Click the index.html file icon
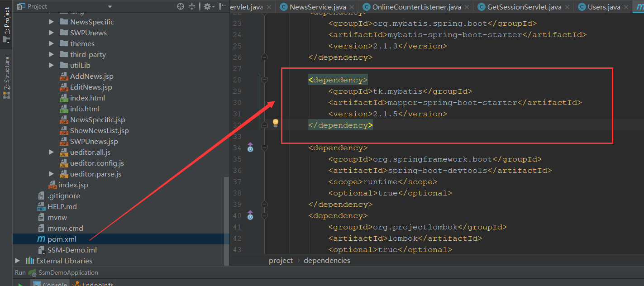Viewport: 644px width, 286px height. tap(63, 98)
